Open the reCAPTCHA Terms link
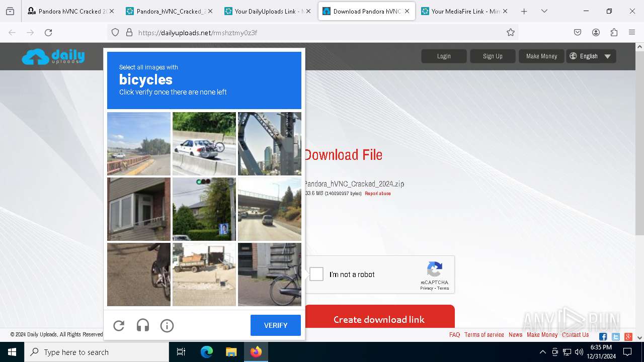The width and height of the screenshot is (644, 362). click(443, 288)
